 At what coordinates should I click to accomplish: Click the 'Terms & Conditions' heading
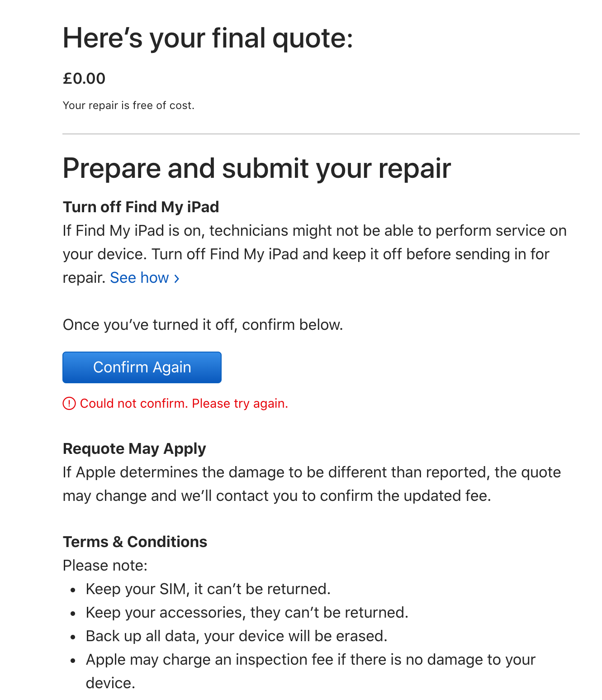pyautogui.click(x=135, y=542)
